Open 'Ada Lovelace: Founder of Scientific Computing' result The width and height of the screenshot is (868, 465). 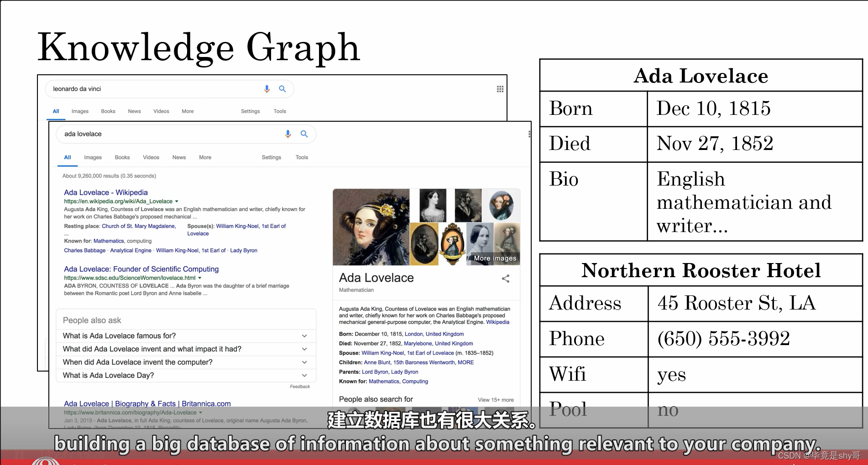141,269
